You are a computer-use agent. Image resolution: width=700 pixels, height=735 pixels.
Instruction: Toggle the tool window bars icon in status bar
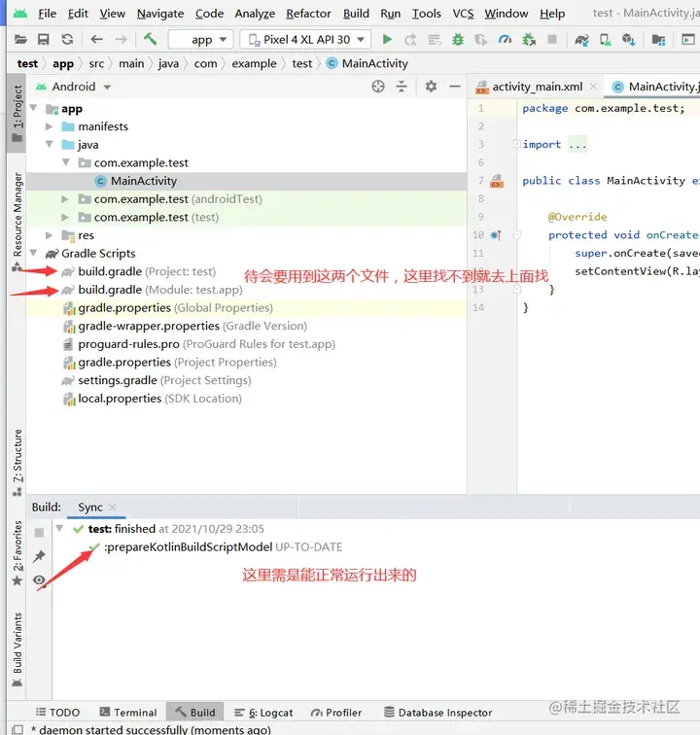pos(17,729)
